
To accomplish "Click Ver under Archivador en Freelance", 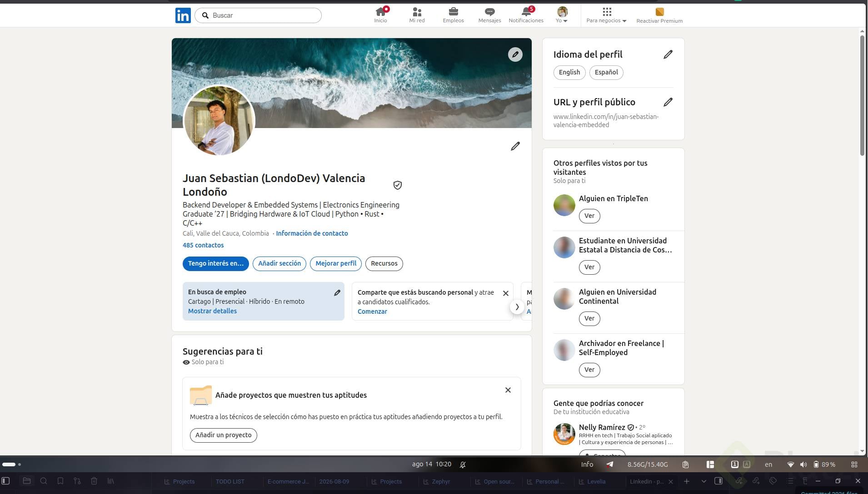I will click(589, 370).
